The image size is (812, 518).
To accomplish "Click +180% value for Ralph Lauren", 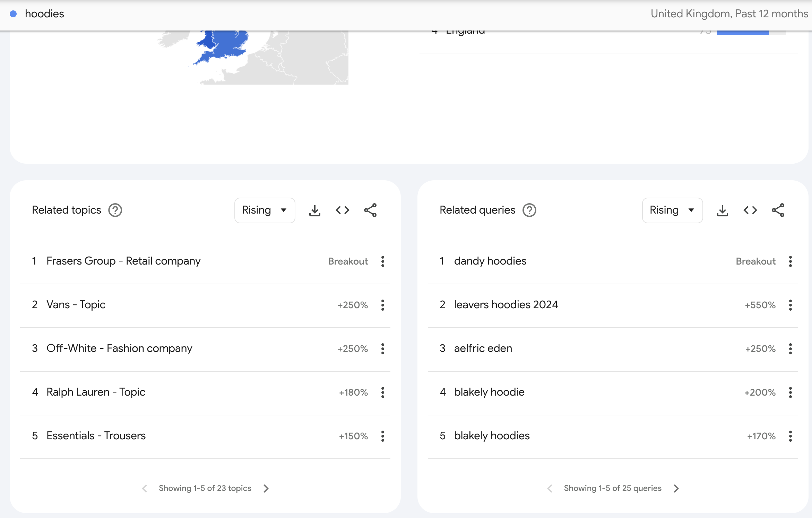I will point(353,392).
